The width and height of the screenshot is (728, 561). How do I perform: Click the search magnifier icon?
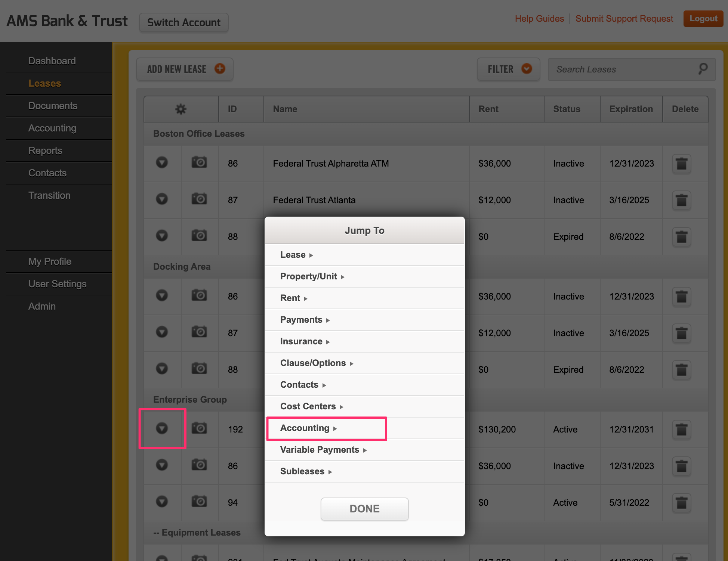(703, 69)
